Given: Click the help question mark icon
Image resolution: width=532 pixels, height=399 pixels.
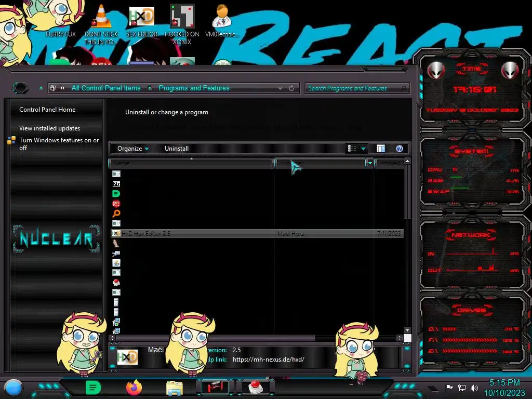Looking at the screenshot, I should (400, 149).
